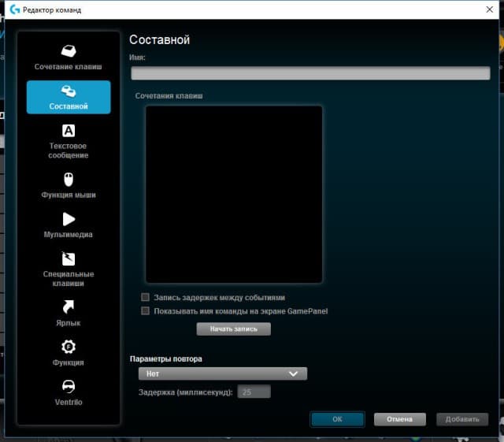Click the Добавить button

pyautogui.click(x=462, y=419)
